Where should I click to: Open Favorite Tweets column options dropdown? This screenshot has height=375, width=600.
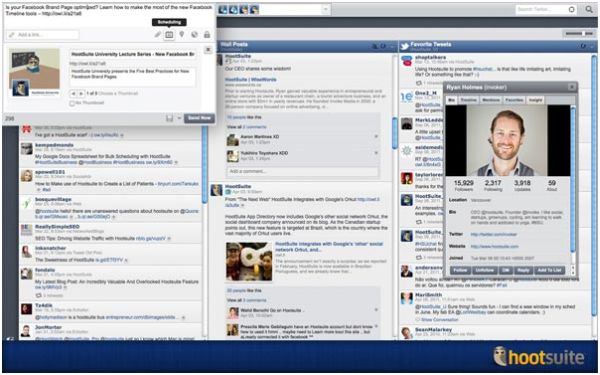(592, 46)
